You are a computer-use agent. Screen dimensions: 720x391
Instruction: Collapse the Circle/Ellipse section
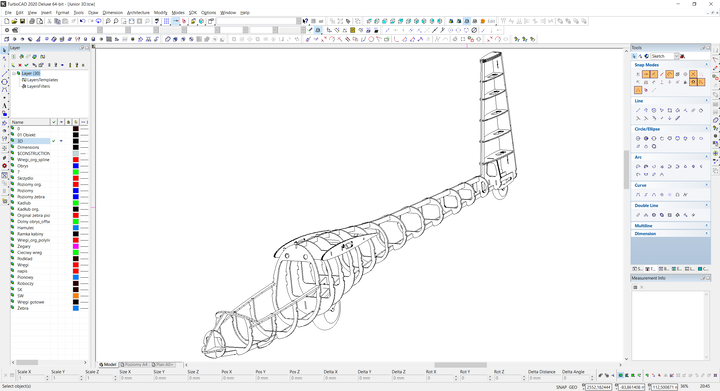pos(707,129)
